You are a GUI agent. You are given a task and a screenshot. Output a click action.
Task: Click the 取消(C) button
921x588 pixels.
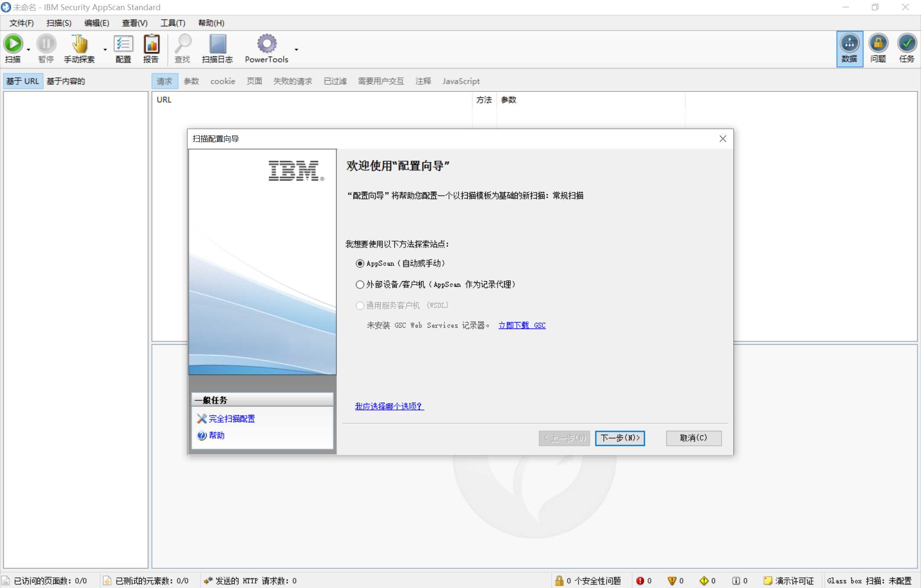coord(694,438)
